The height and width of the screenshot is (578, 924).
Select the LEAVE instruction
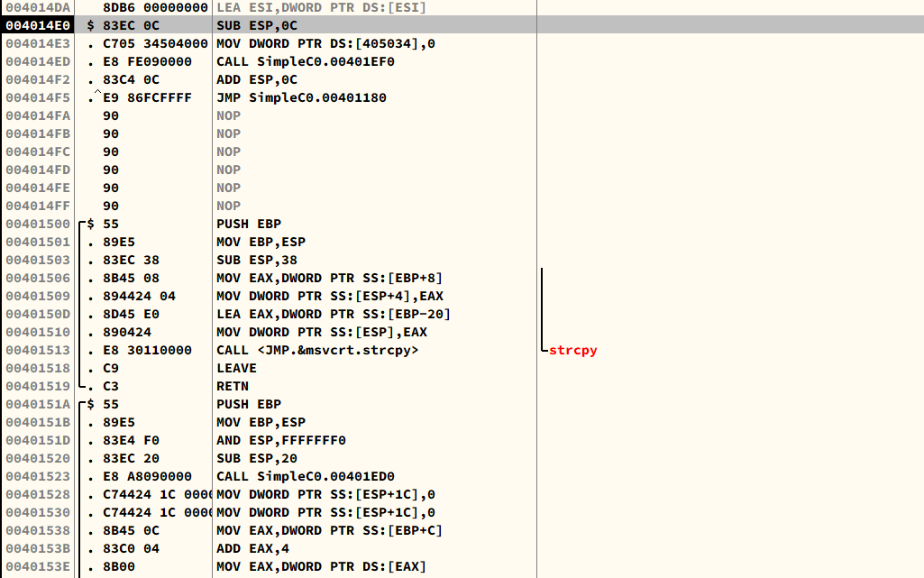pos(236,368)
